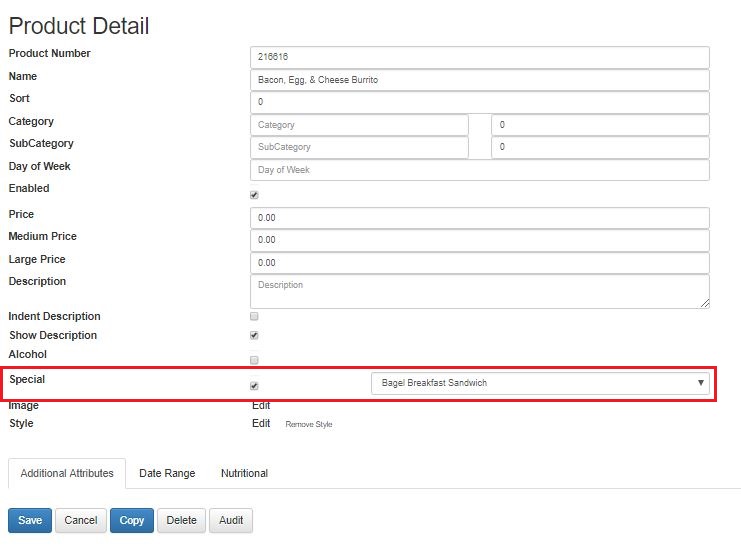The height and width of the screenshot is (548, 741).
Task: Untick the Special checkbox
Action: [x=254, y=386]
